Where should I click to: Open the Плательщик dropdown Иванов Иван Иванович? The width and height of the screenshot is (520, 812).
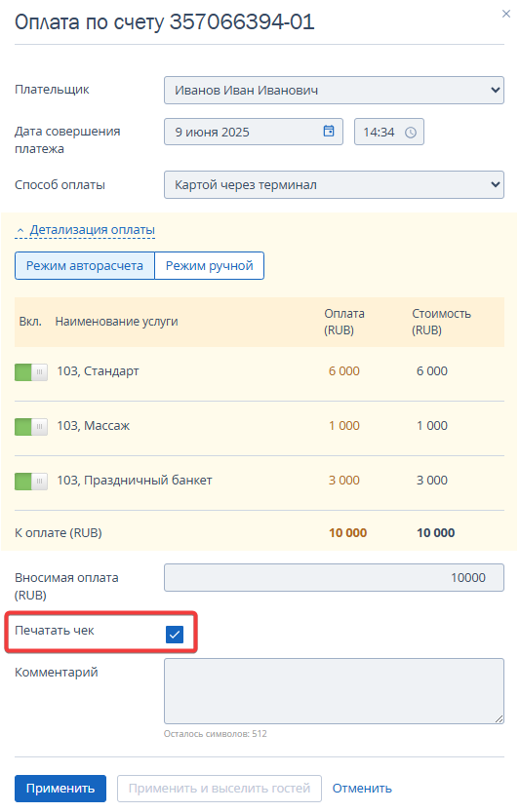pos(334,90)
